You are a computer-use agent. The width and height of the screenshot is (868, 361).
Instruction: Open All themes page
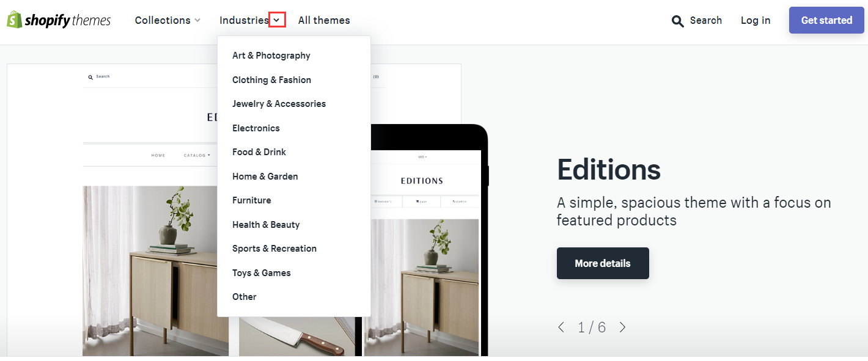324,20
